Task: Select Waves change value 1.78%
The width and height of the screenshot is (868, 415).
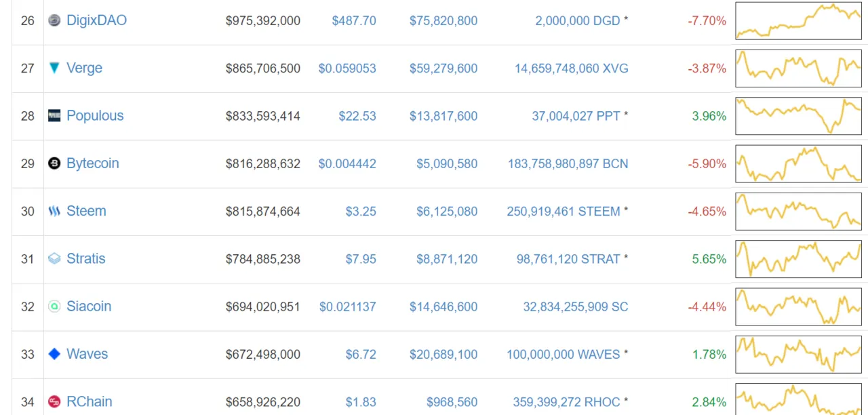Action: click(x=709, y=354)
